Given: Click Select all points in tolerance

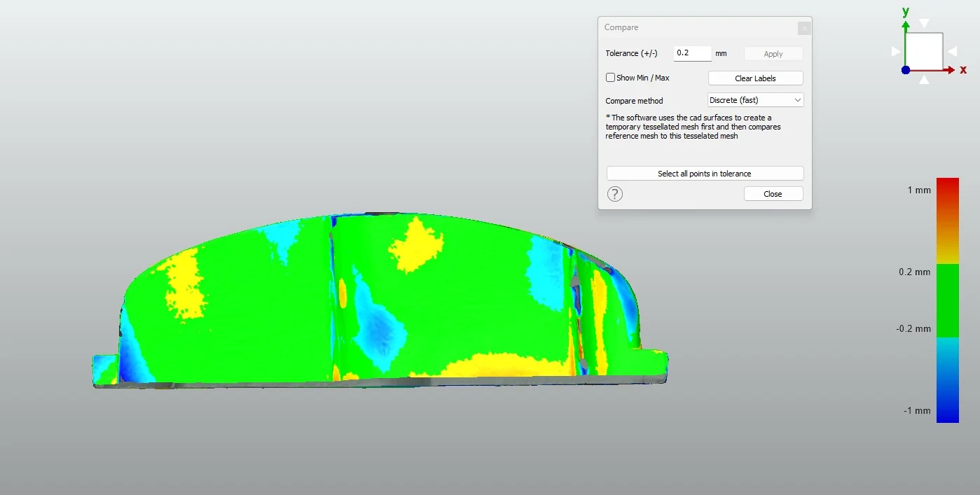Looking at the screenshot, I should tap(705, 174).
